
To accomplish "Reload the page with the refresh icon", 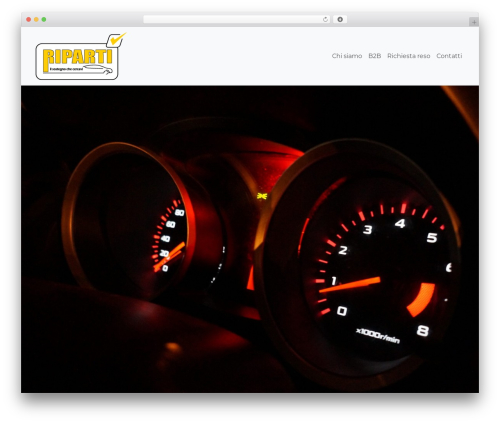I will coord(325,19).
